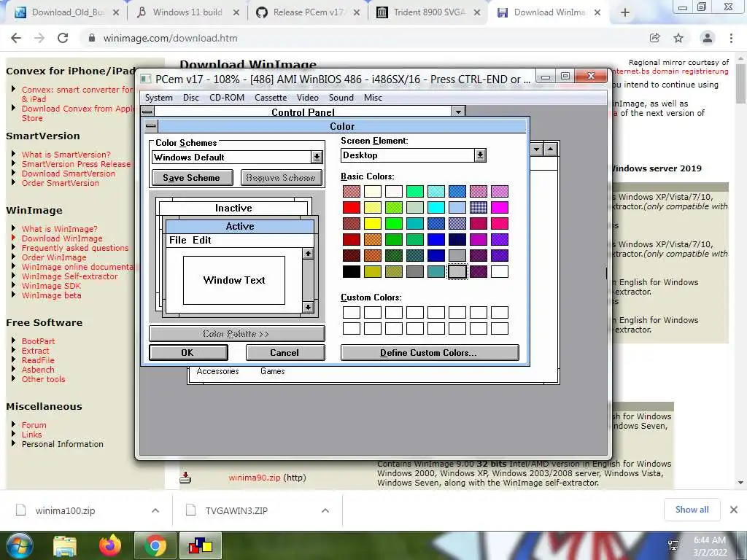Open File Explorer from the taskbar
Image resolution: width=747 pixels, height=560 pixels.
[65, 546]
